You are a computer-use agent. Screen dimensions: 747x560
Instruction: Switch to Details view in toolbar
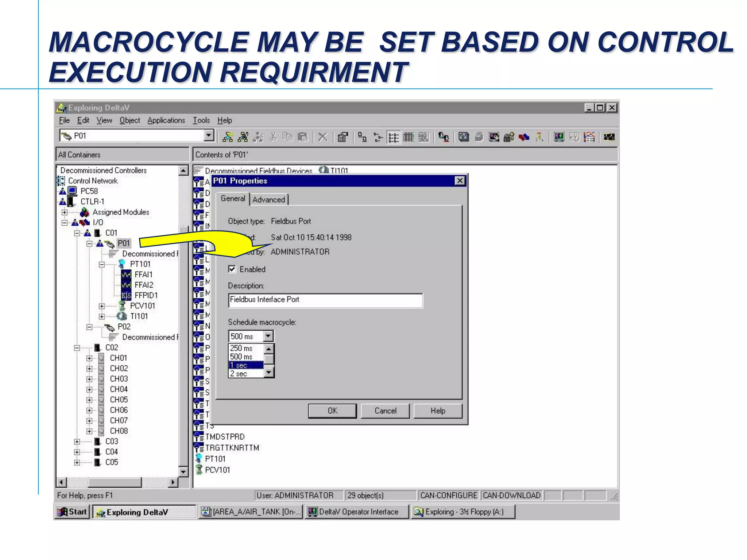click(x=408, y=137)
